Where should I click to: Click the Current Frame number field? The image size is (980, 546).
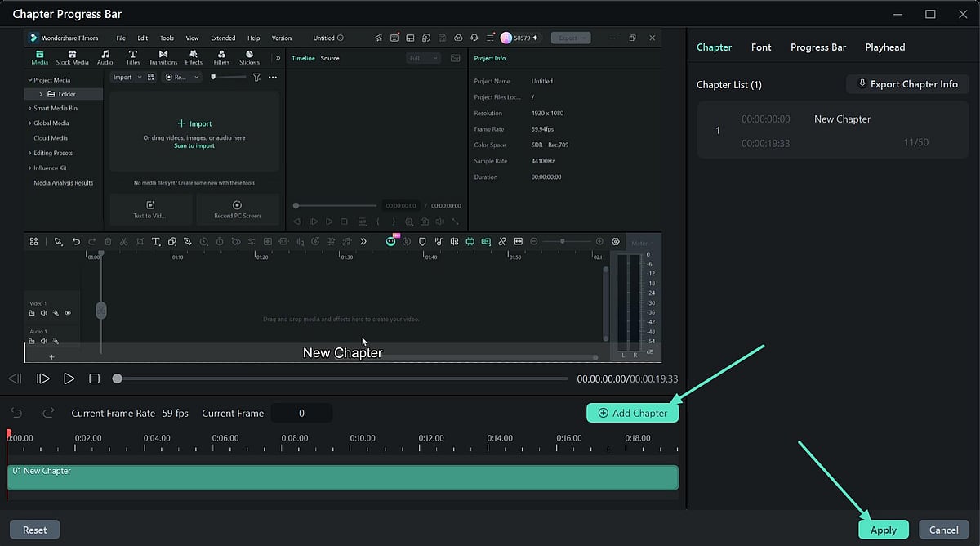tap(301, 413)
